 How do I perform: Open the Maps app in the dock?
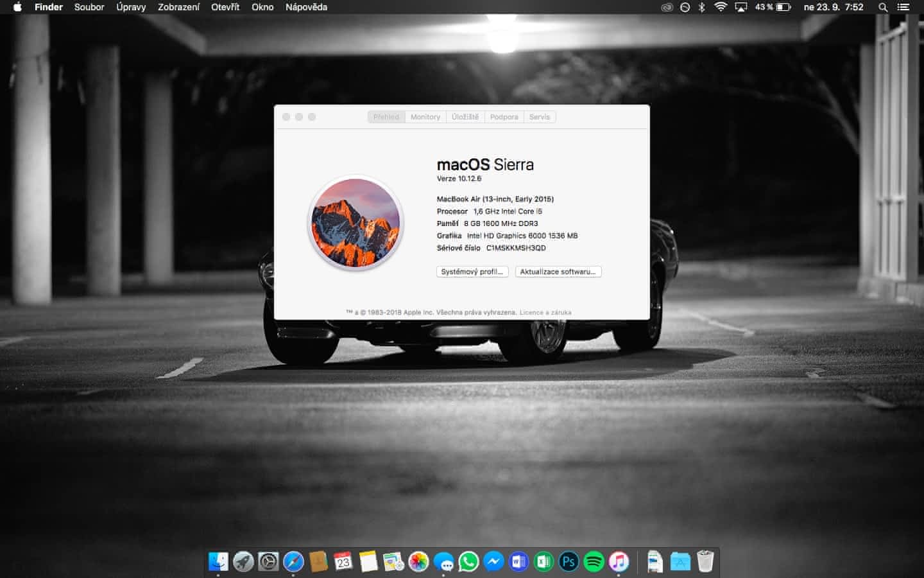(x=393, y=562)
